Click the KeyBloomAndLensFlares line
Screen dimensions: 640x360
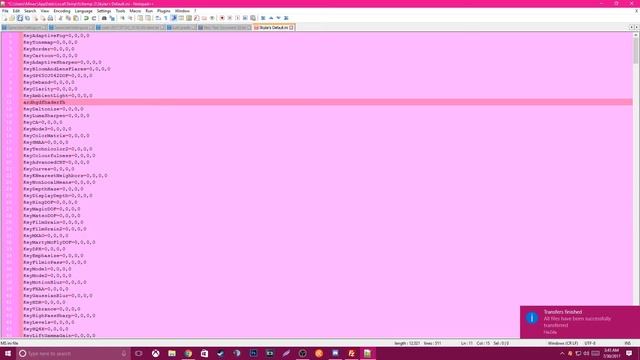67,69
